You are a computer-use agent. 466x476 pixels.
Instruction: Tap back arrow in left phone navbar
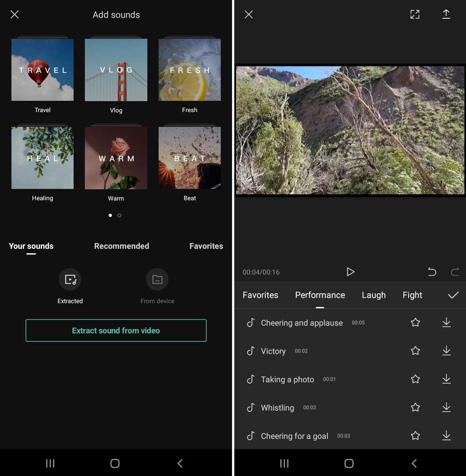(180, 464)
